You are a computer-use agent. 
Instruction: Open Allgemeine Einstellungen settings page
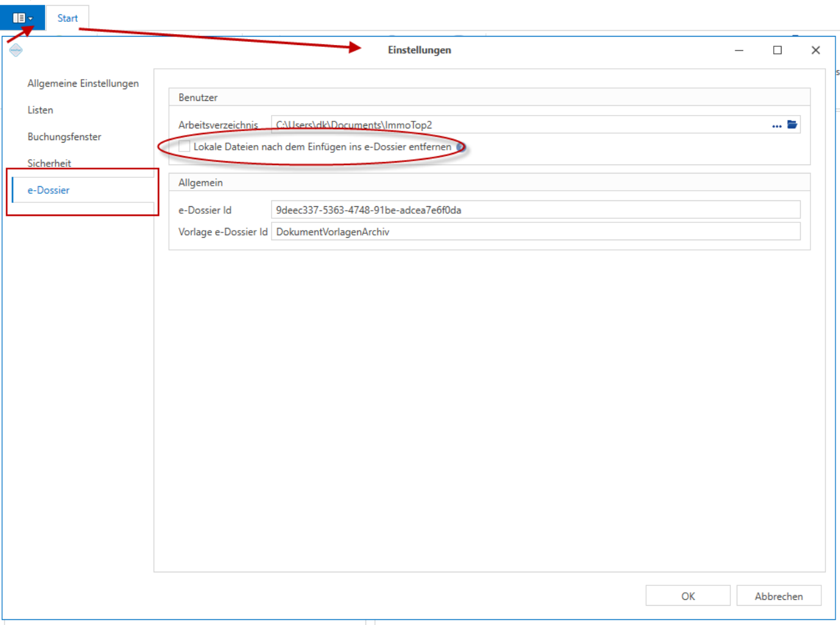click(83, 84)
